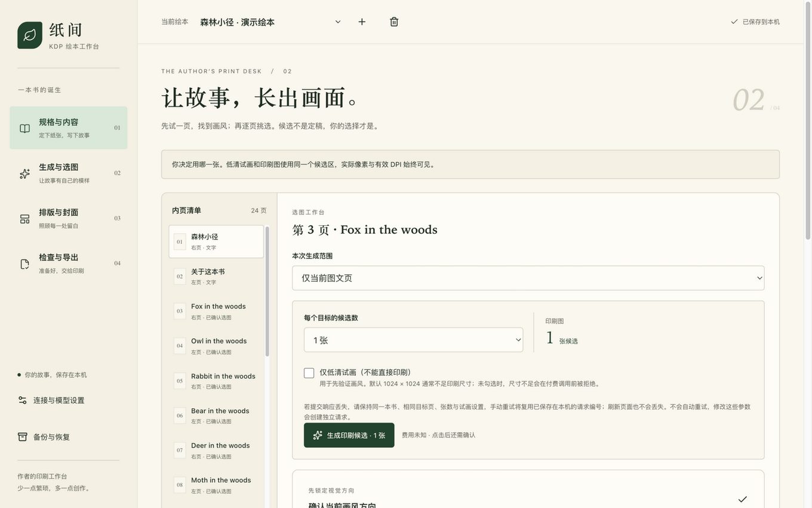This screenshot has height=508, width=812.
Task: Select page 05 Rabbit in the woods
Action: pyautogui.click(x=216, y=380)
